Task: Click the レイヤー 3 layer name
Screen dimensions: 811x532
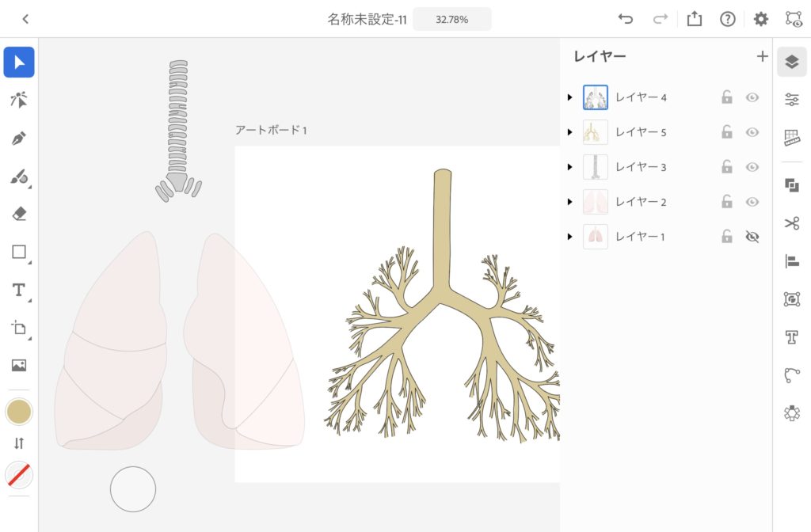Action: (641, 167)
